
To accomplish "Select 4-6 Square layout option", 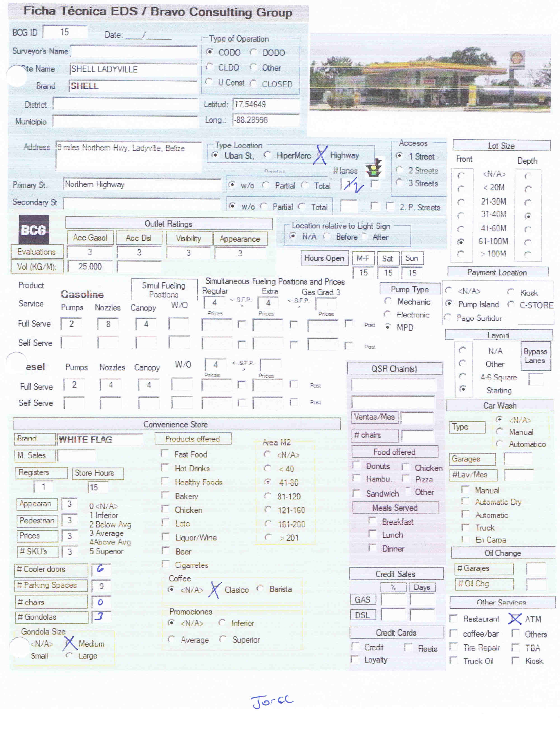I will coord(463,377).
